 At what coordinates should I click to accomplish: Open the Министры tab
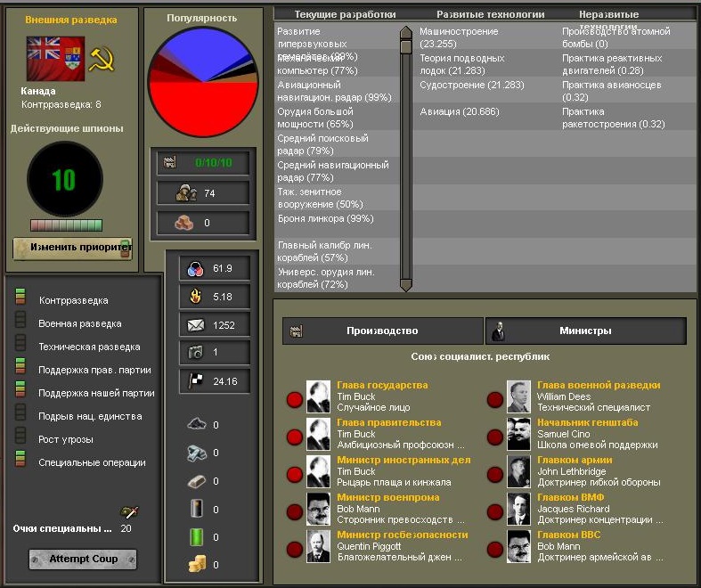(x=586, y=331)
